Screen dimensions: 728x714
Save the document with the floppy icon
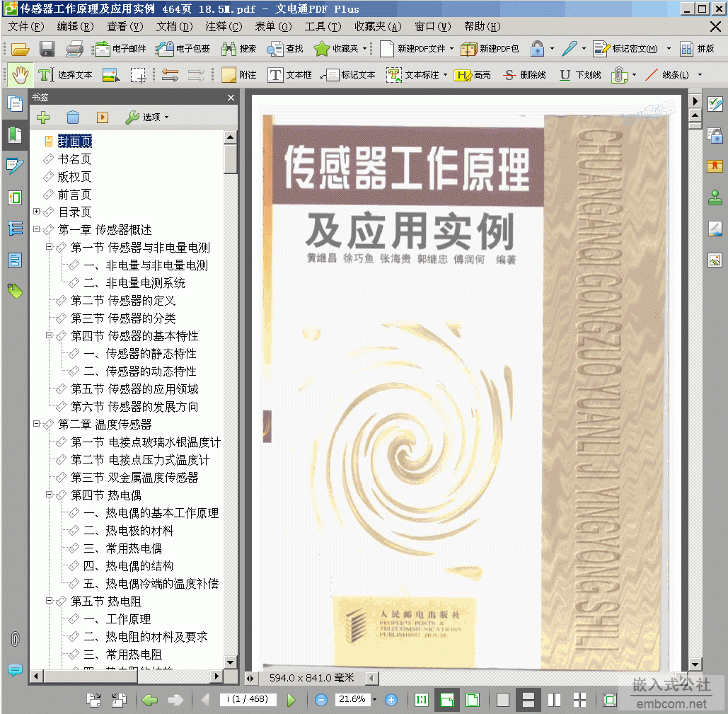[47, 49]
